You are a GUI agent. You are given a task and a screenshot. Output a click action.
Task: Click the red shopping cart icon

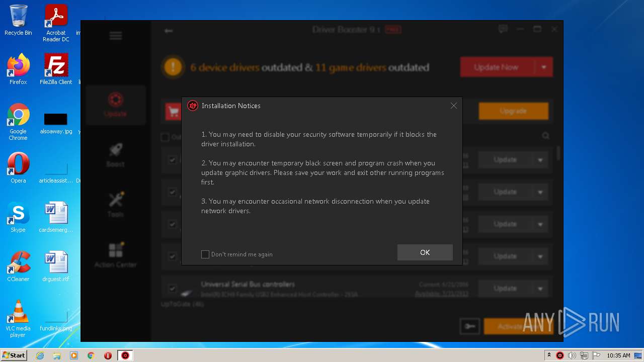point(173,112)
